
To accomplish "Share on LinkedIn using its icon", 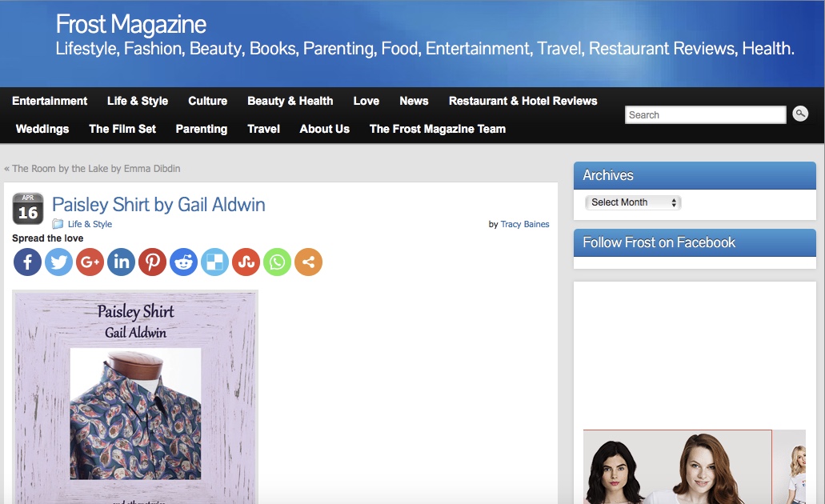I will [x=121, y=262].
